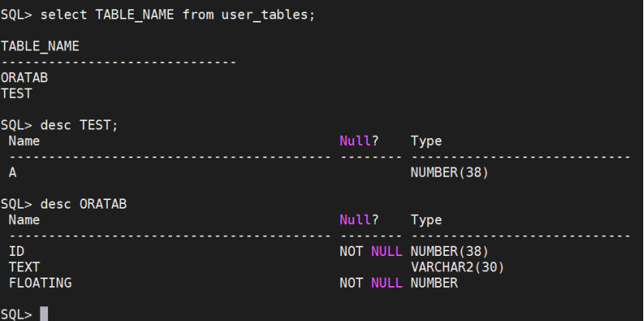Click the TABLE_NAME column header in the output
This screenshot has width=644, height=321.
coord(40,47)
